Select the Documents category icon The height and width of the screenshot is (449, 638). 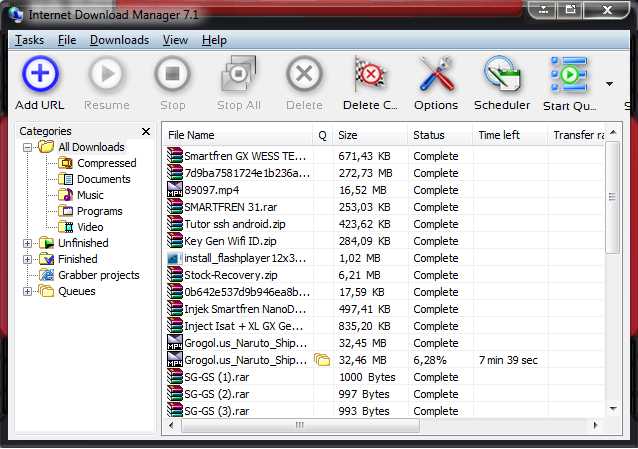point(66,179)
